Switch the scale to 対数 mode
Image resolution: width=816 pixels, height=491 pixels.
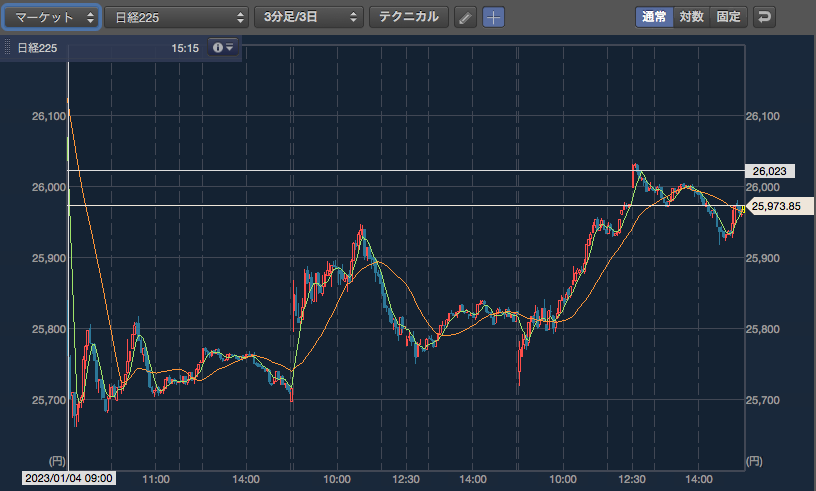click(x=692, y=17)
